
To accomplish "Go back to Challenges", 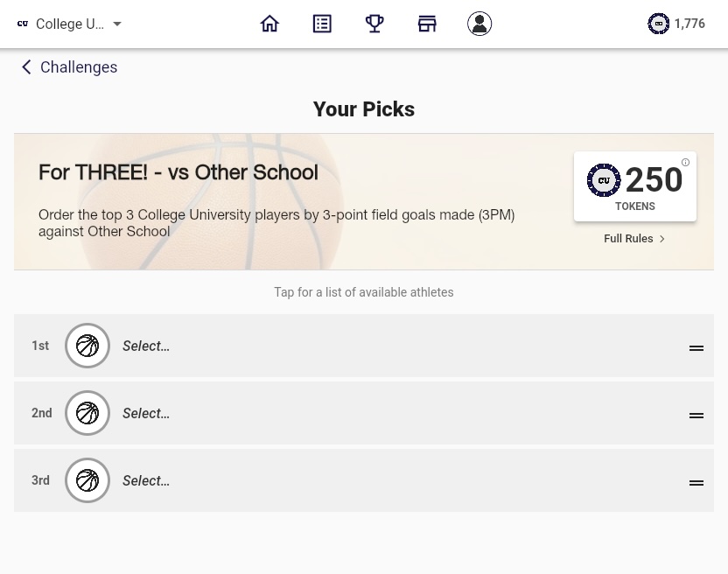I will click(x=69, y=66).
